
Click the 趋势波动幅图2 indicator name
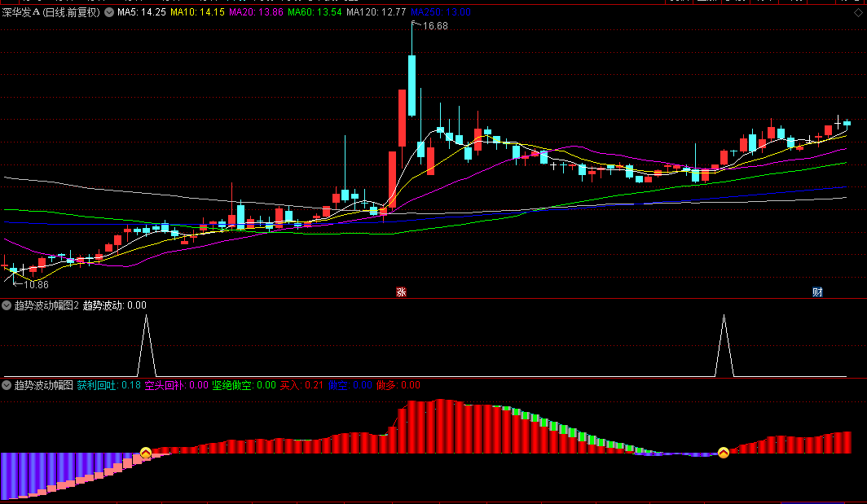point(46,305)
